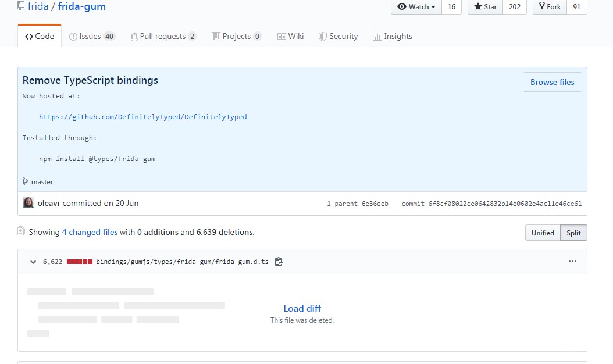Open the frida-gum.d.ts file path link
This screenshot has height=364, width=613.
pyautogui.click(x=182, y=262)
